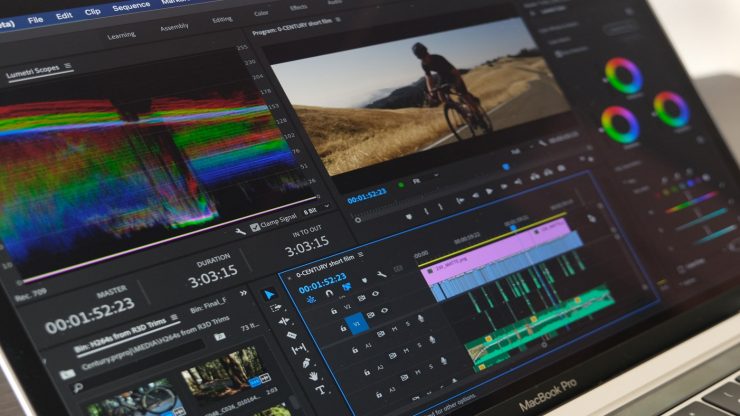This screenshot has height=416, width=740.
Task: Switch to the Assembly workspace tab
Action: coord(173,28)
